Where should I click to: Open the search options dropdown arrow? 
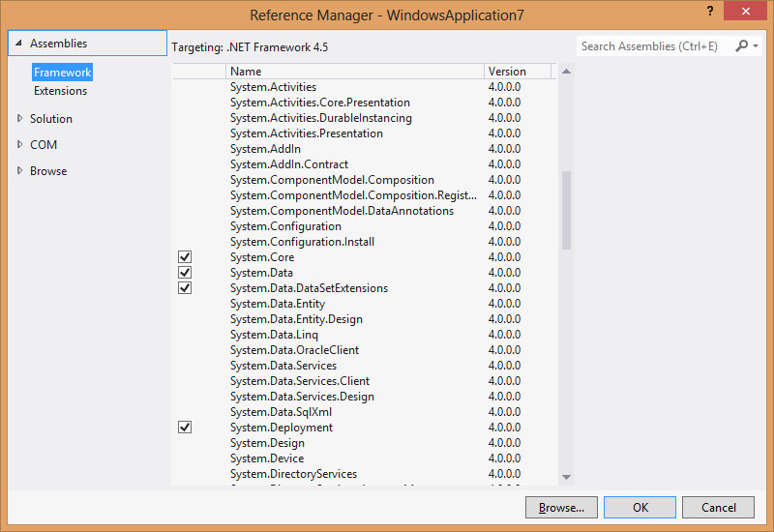click(756, 46)
